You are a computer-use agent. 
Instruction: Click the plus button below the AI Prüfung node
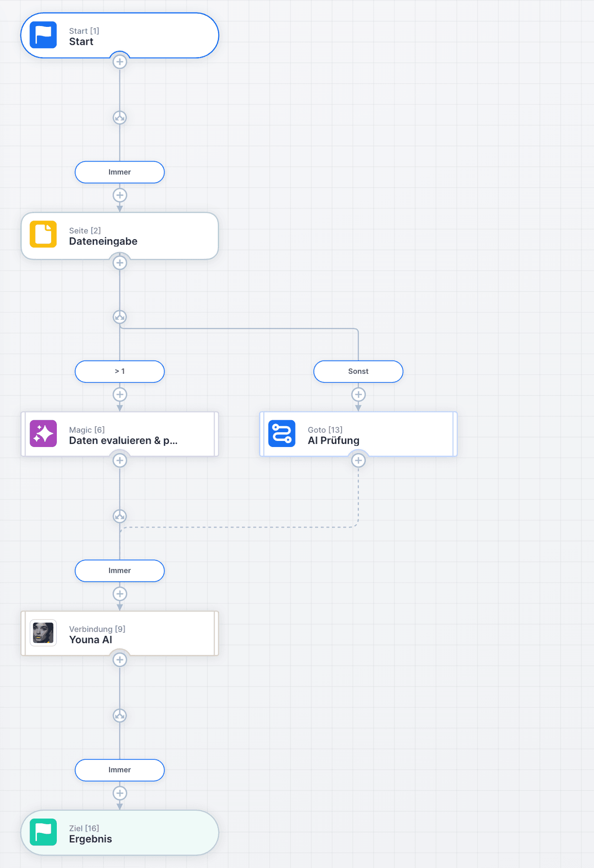pyautogui.click(x=358, y=460)
